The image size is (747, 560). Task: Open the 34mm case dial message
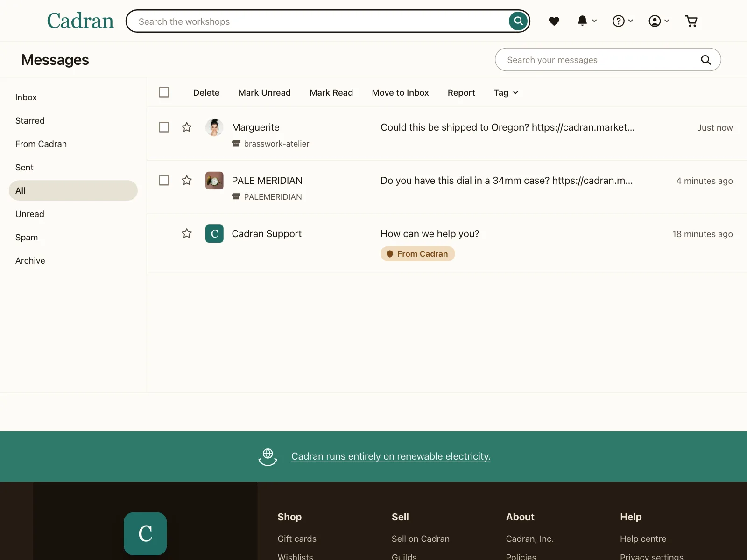pos(507,181)
